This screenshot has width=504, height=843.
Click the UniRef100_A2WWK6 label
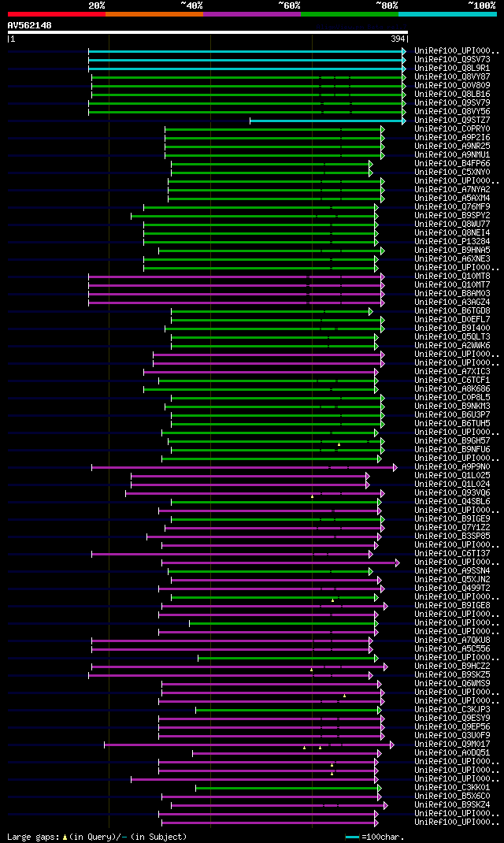(452, 346)
